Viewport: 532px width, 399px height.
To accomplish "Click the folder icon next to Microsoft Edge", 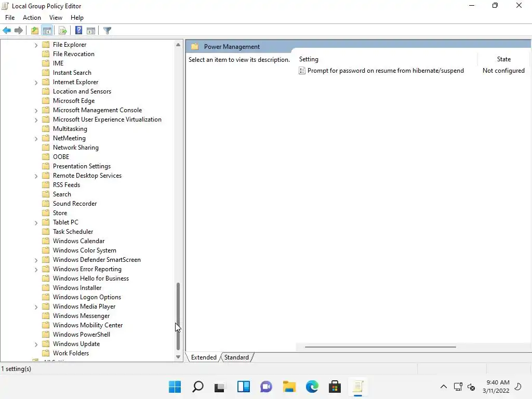I will coord(46,101).
